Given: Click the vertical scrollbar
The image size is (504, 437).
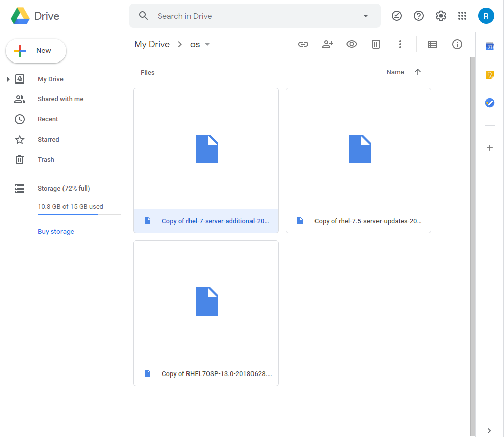Looking at the screenshot, I should (472, 246).
